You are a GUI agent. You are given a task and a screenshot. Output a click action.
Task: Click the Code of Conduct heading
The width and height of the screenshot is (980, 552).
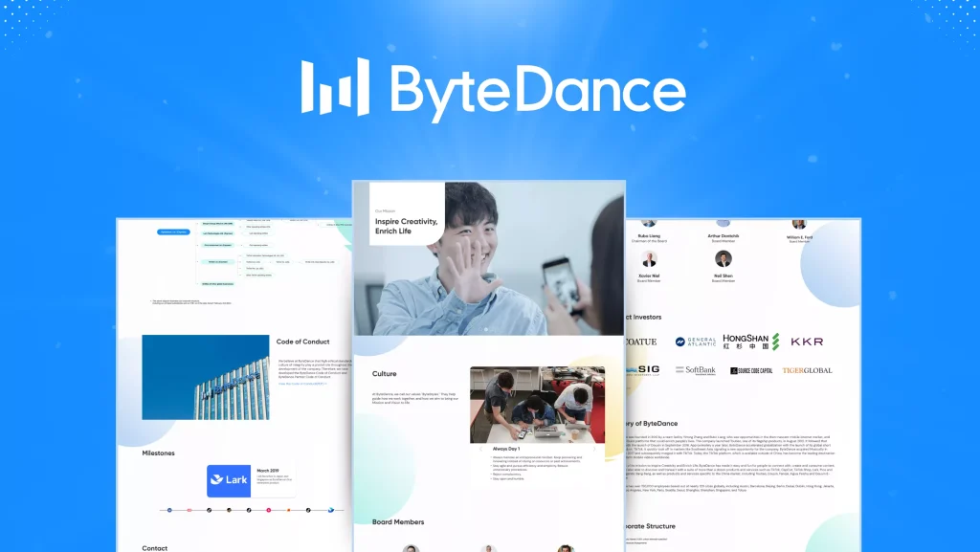pos(302,342)
